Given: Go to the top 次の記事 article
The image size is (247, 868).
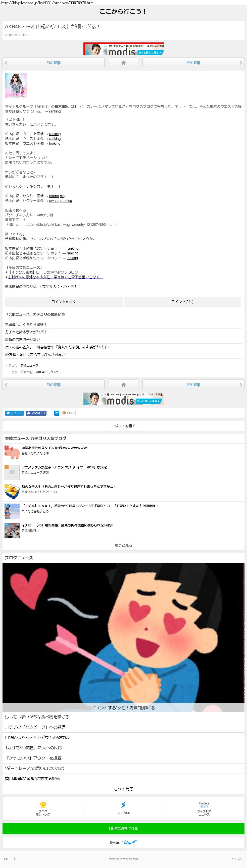Looking at the screenshot, I should (x=193, y=63).
